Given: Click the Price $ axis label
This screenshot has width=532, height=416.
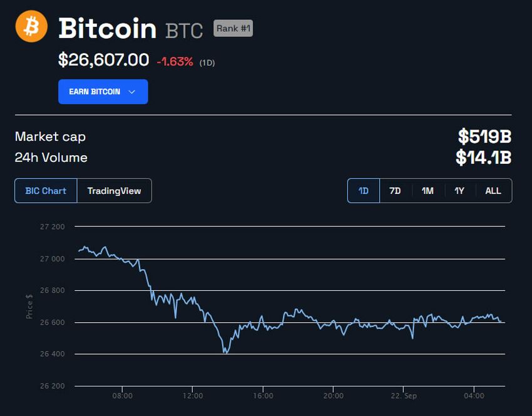Looking at the screenshot, I should tap(29, 307).
